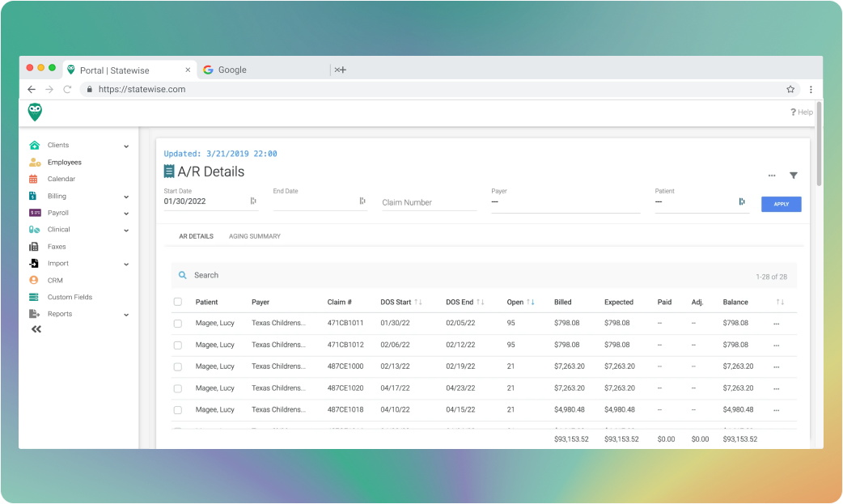Check the row for claim 487CE1018
The image size is (843, 504).
click(x=178, y=409)
